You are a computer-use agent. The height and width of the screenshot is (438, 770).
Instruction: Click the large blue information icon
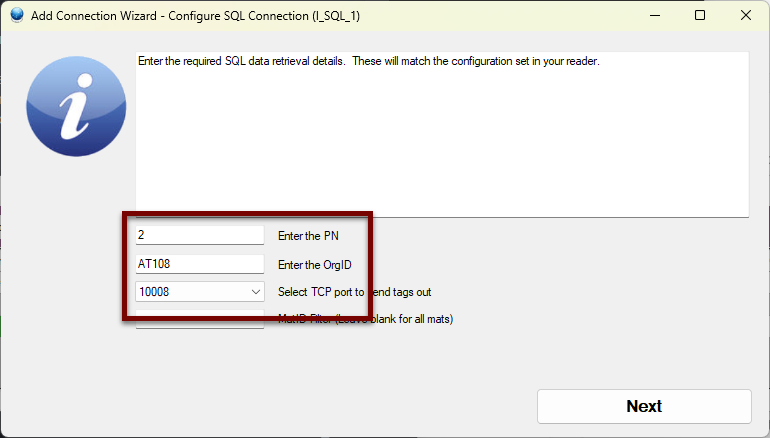coord(76,107)
